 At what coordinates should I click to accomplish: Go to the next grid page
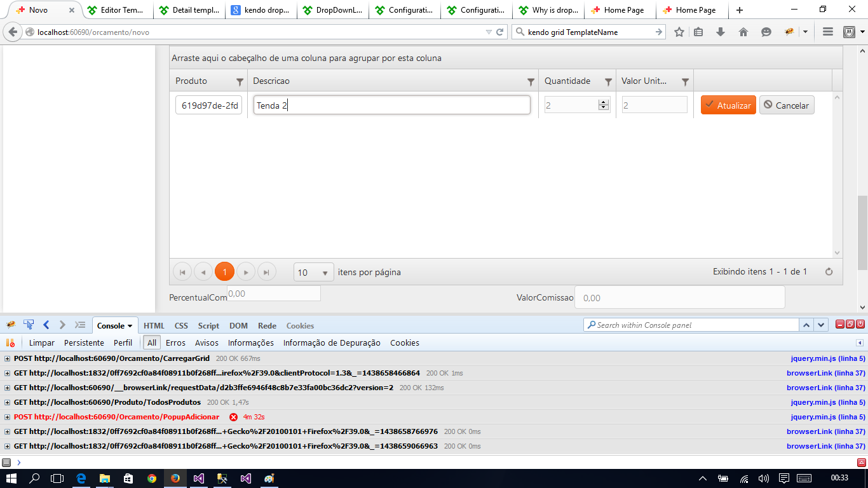pyautogui.click(x=245, y=272)
